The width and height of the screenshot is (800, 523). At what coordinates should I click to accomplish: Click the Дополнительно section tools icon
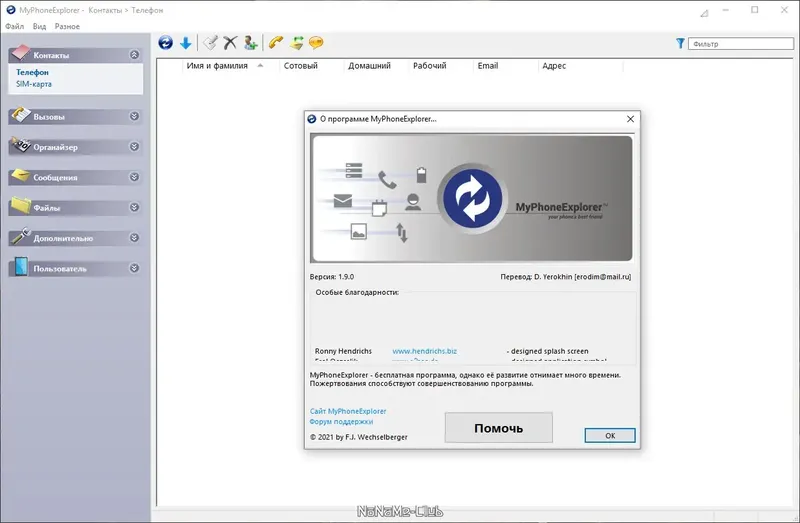[x=21, y=236]
